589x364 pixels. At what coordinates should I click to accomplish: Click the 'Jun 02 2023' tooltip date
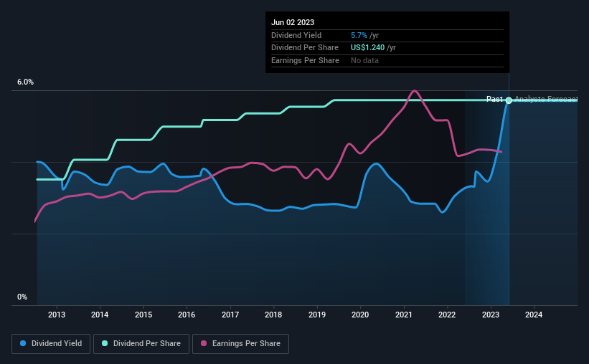[293, 22]
